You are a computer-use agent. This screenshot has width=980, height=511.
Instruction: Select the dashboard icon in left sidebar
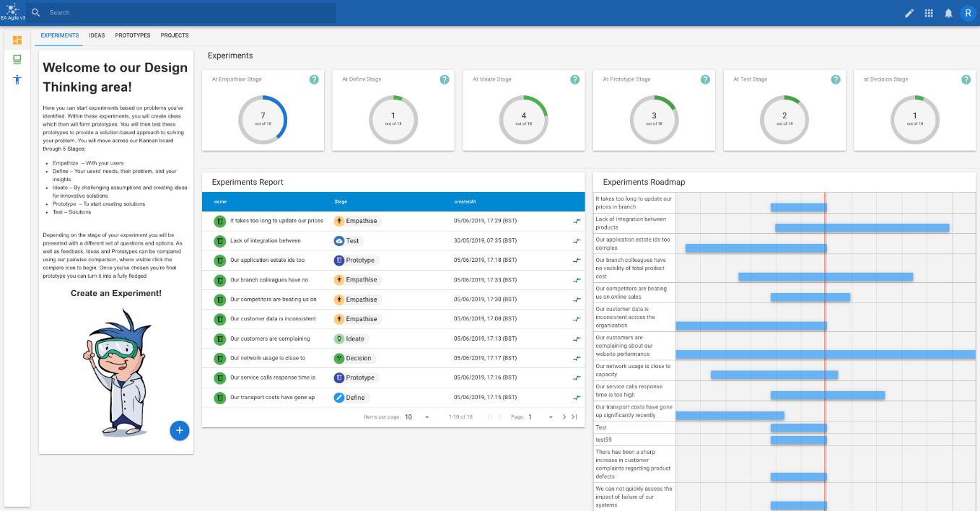click(17, 40)
